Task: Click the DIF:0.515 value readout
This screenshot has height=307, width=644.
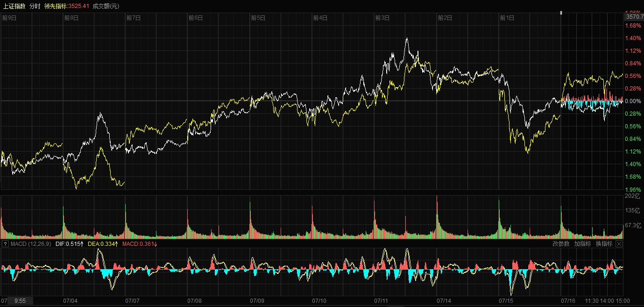Action: point(70,244)
